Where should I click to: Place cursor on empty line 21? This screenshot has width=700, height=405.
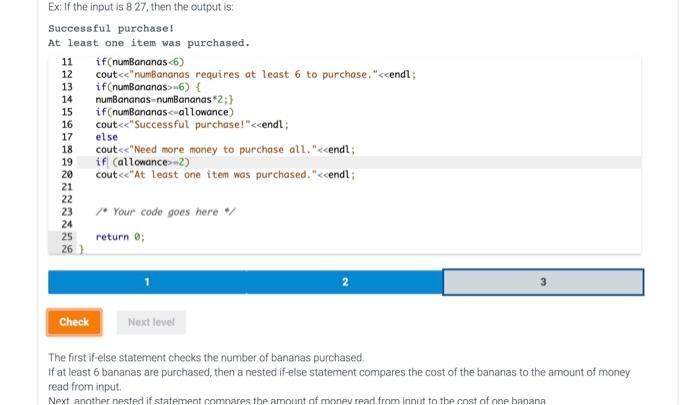[x=359, y=187]
